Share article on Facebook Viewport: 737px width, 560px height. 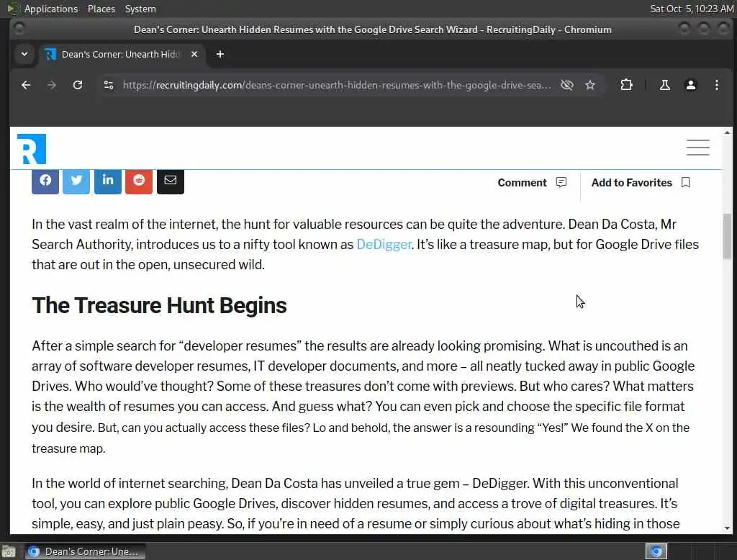click(45, 181)
